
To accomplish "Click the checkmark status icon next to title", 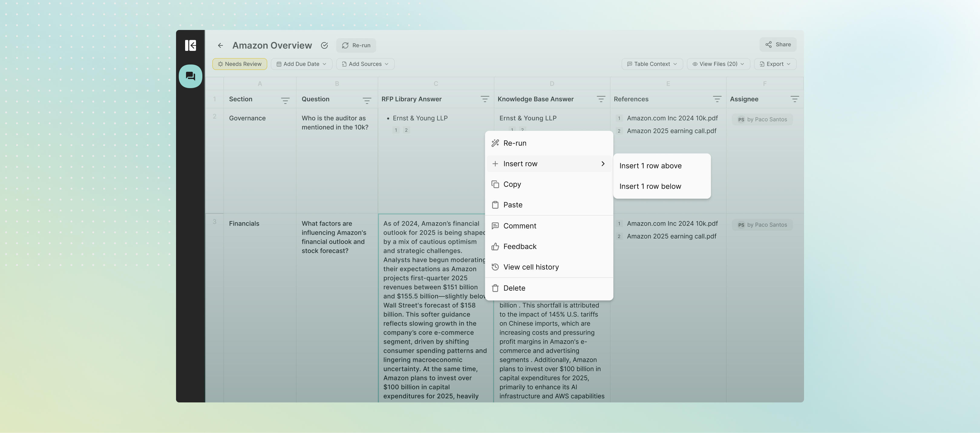I will point(324,45).
